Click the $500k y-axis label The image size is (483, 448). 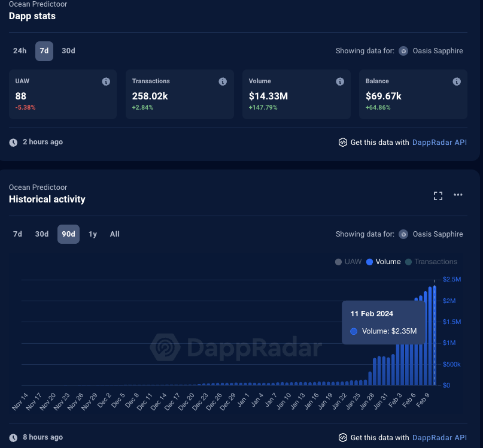coord(452,364)
